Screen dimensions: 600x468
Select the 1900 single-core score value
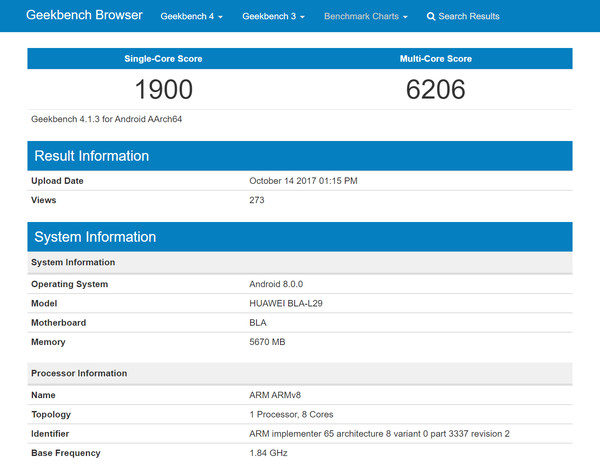[164, 90]
